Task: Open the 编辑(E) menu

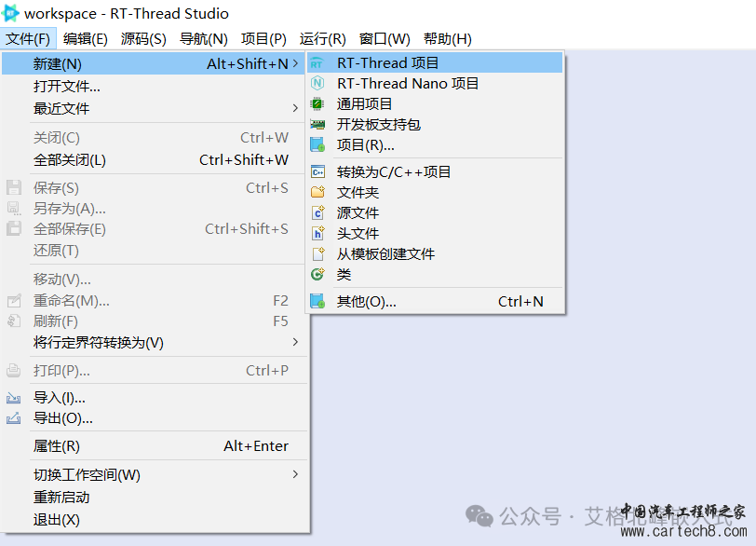Action: (86, 38)
